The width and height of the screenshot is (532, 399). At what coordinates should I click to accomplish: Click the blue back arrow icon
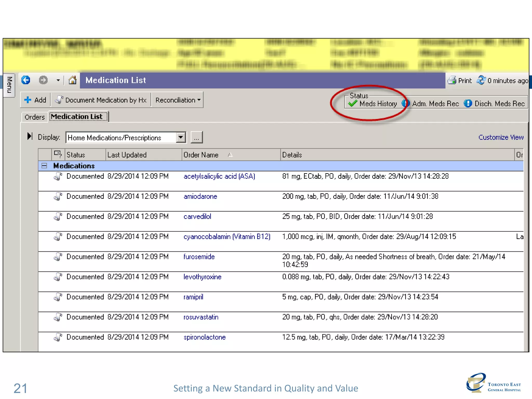26,80
